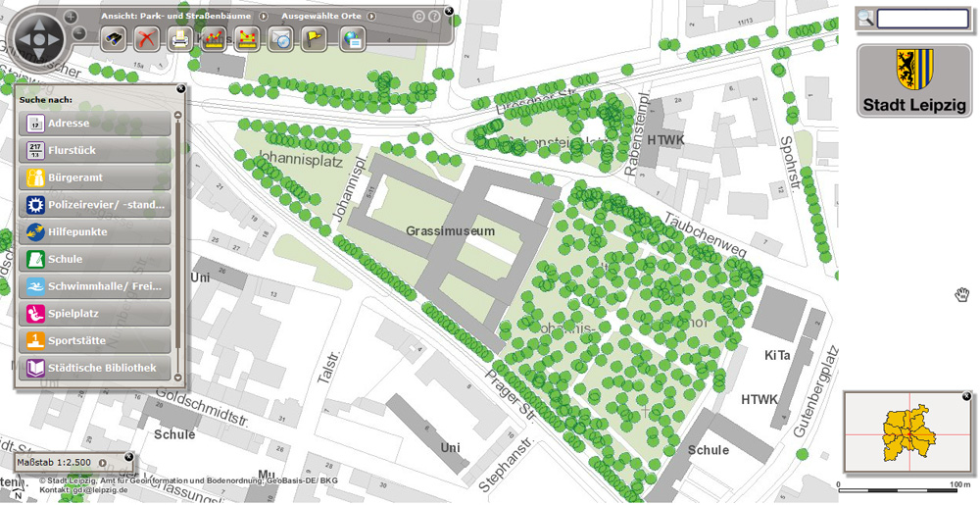
Task: Click the Stephanstr. street label
Action: coord(505,463)
